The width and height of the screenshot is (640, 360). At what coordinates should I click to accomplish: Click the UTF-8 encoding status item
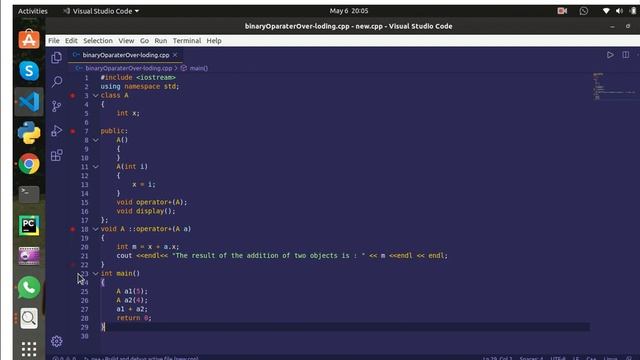click(x=558, y=358)
